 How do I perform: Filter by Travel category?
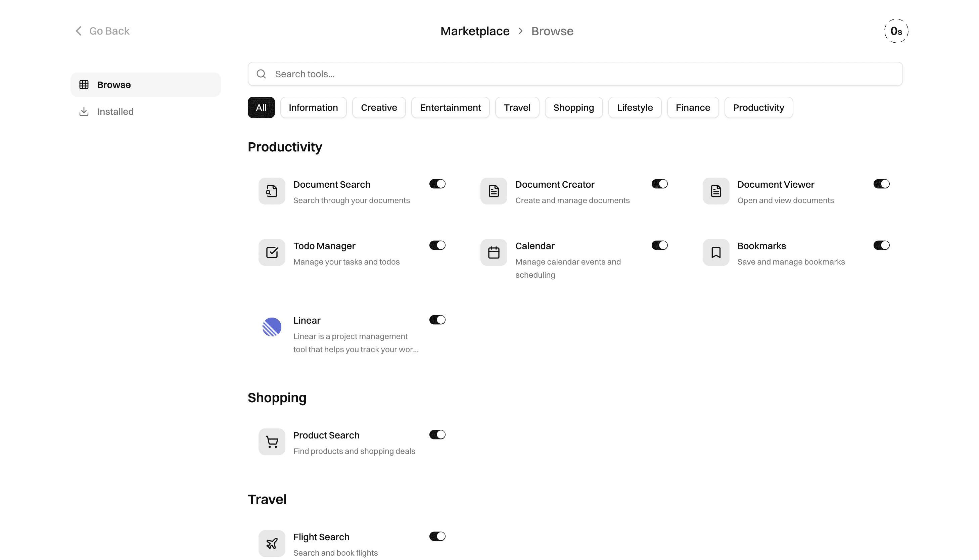517,107
